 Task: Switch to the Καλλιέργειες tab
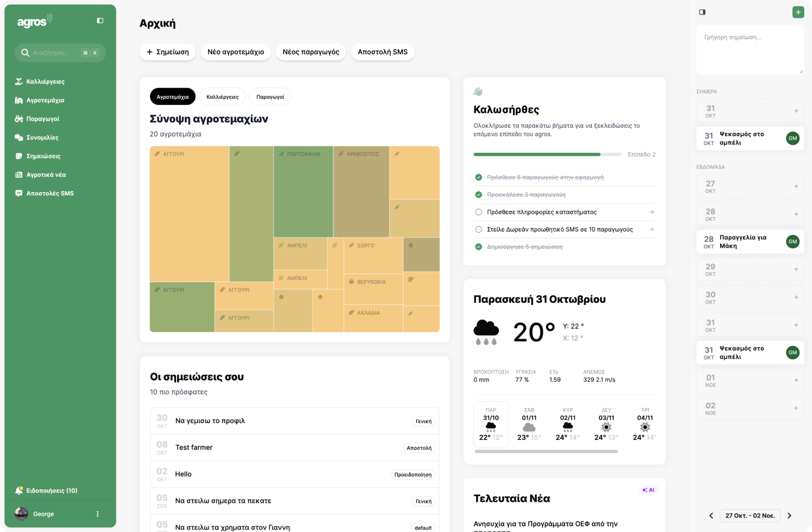[222, 97]
